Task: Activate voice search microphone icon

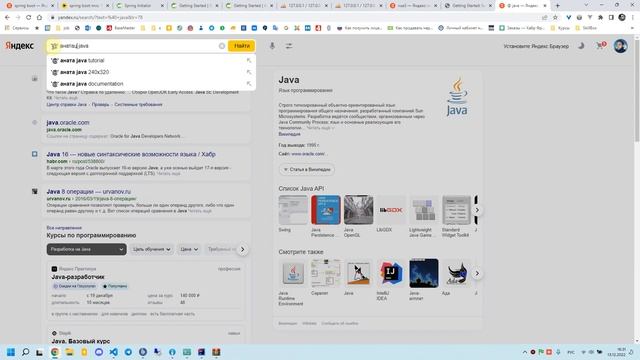Action: (x=272, y=46)
